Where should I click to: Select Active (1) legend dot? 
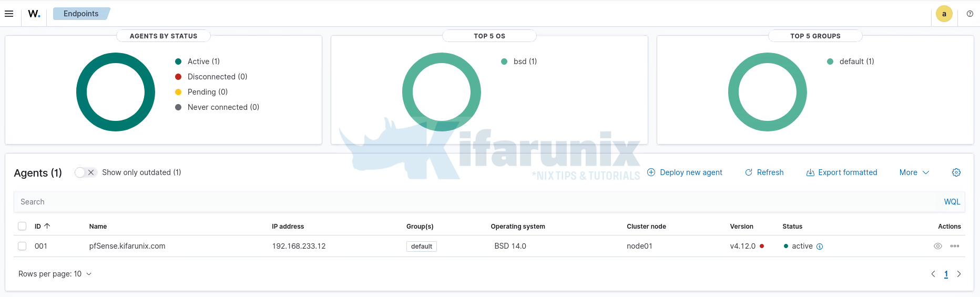[178, 62]
